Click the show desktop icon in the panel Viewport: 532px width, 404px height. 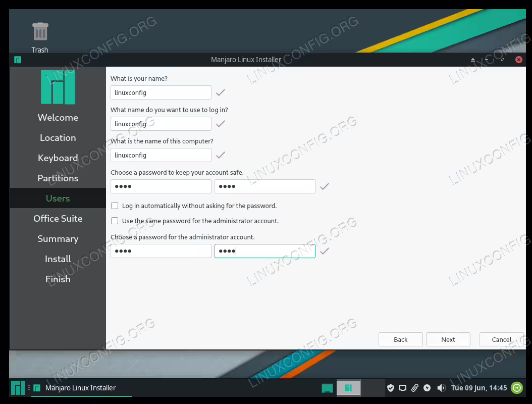(327, 388)
